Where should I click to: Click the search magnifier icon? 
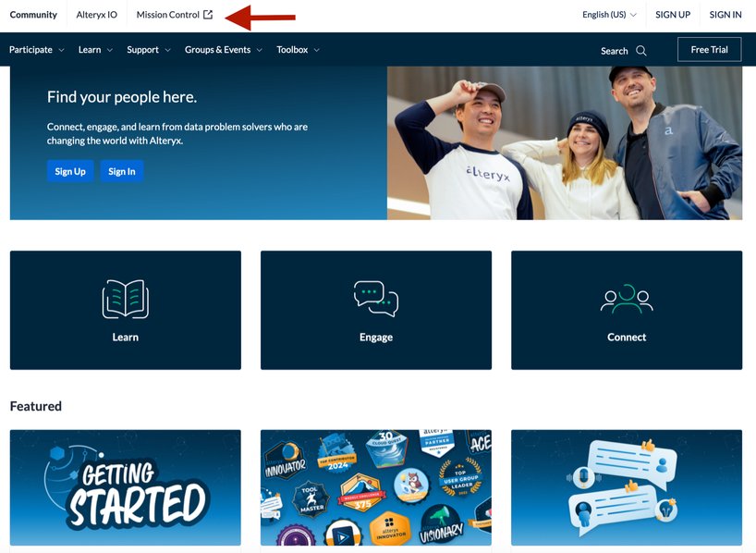640,51
